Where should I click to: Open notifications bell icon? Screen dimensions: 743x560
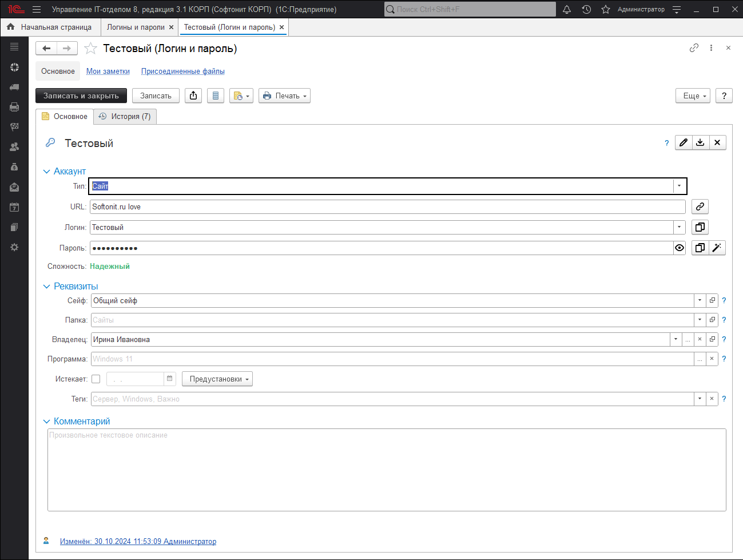[x=567, y=9]
